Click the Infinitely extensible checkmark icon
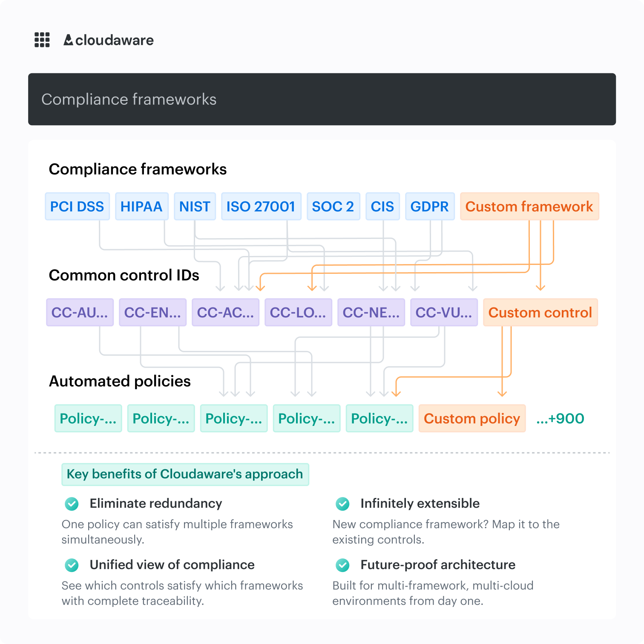Screen dimensions: 644x644 click(x=342, y=504)
